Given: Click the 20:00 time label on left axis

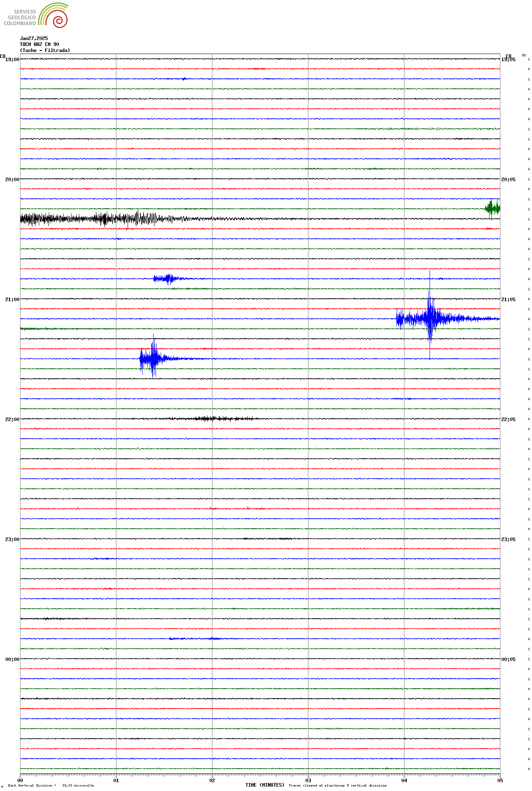Looking at the screenshot, I should (x=12, y=180).
